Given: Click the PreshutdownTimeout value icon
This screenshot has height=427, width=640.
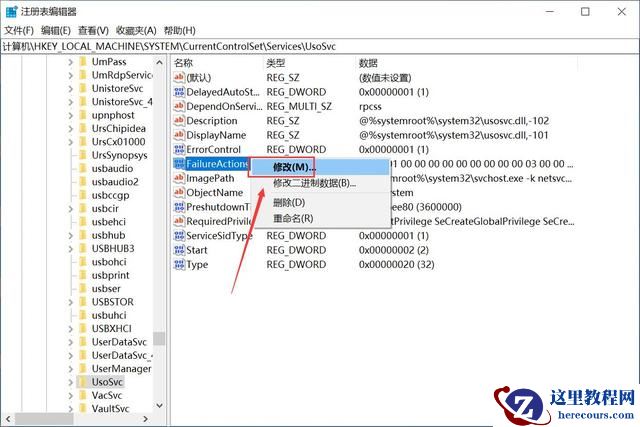Looking at the screenshot, I should (179, 207).
